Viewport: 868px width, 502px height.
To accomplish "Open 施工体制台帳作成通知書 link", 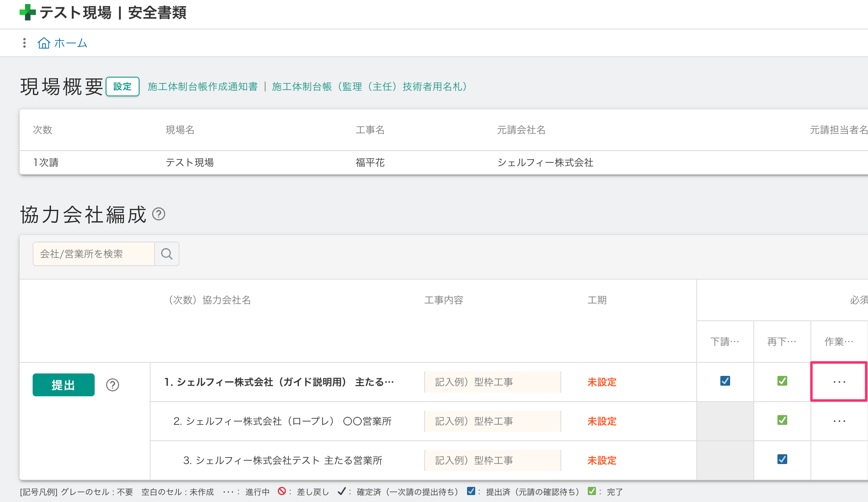I will click(203, 87).
